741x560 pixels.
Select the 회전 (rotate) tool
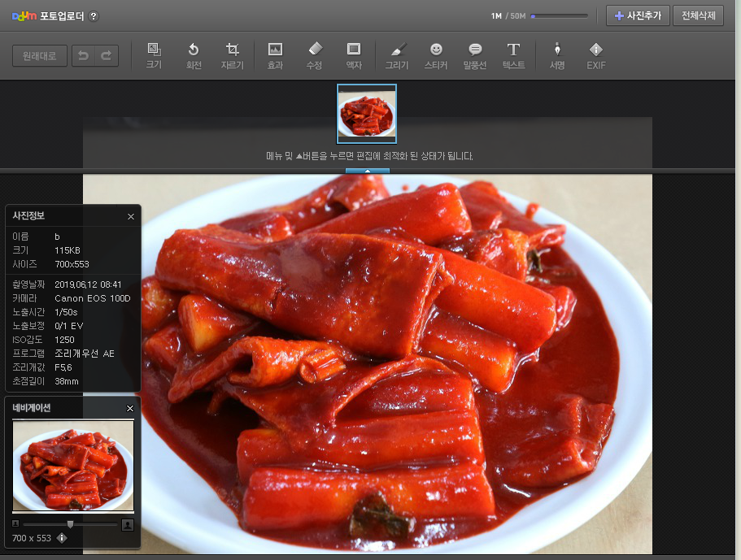coord(194,56)
